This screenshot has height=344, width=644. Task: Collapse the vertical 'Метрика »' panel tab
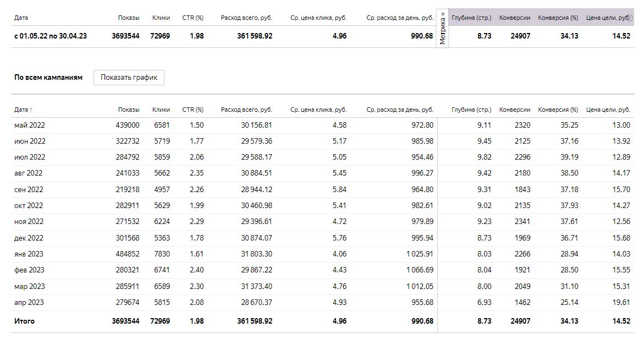(443, 29)
